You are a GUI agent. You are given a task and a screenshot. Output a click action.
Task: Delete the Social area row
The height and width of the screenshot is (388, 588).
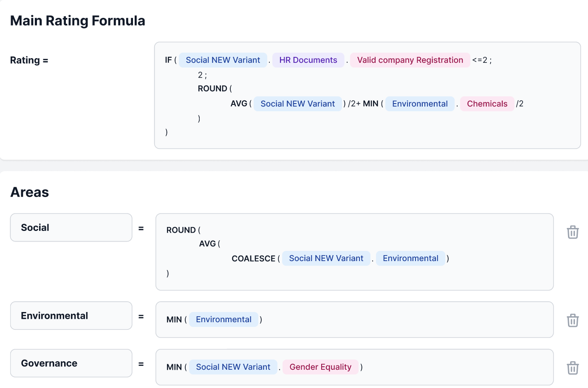pyautogui.click(x=573, y=232)
